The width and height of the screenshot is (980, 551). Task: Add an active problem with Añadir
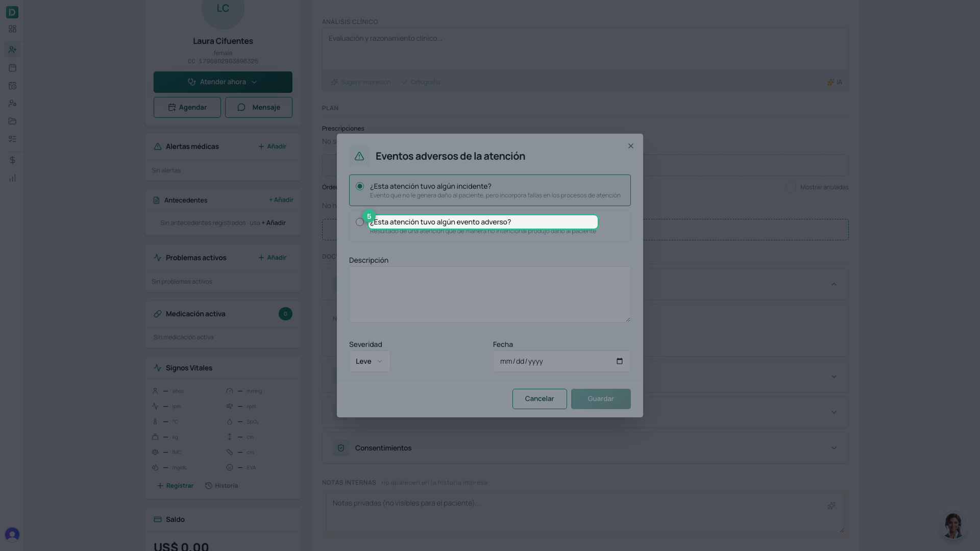coord(272,258)
